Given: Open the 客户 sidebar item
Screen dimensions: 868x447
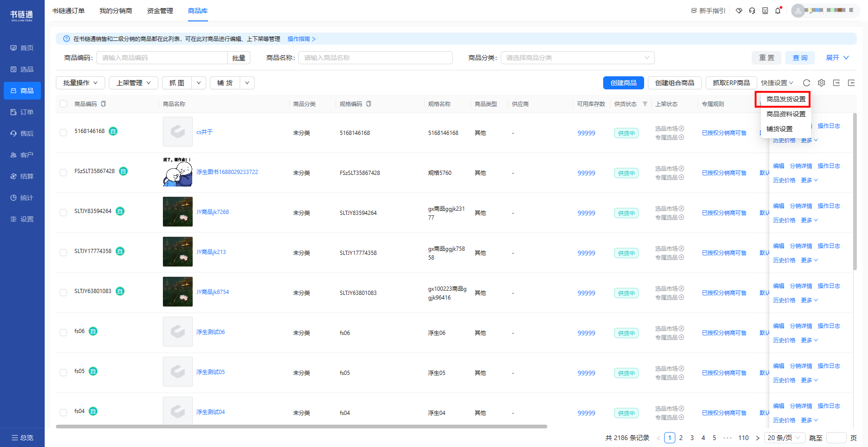Looking at the screenshot, I should tap(22, 155).
